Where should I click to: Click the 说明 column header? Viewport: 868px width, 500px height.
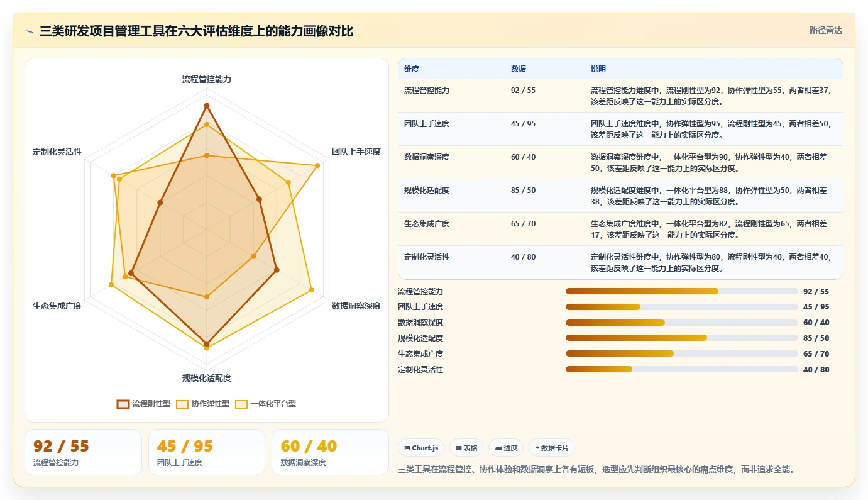pos(598,69)
